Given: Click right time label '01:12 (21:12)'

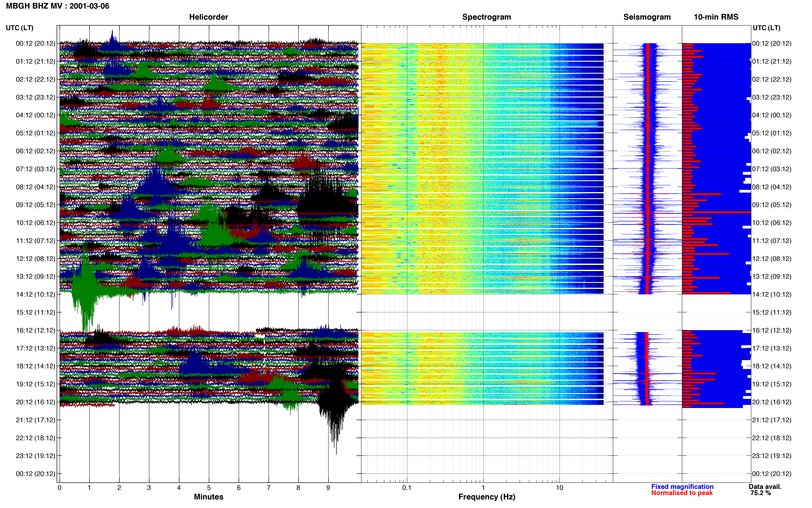Looking at the screenshot, I should pos(772,61).
